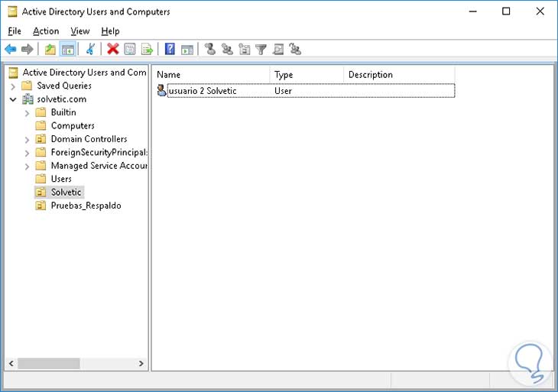Screen dimensions: 558x392
Task: Open the File menu
Action: (15, 31)
